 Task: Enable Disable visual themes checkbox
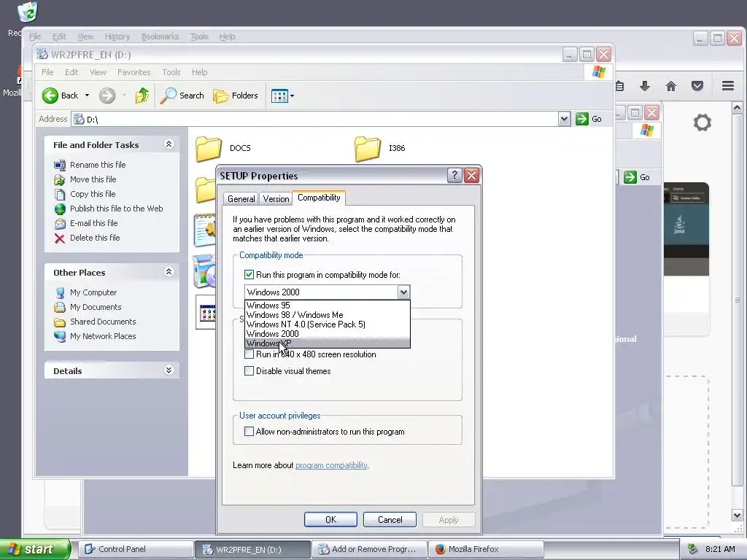click(249, 371)
